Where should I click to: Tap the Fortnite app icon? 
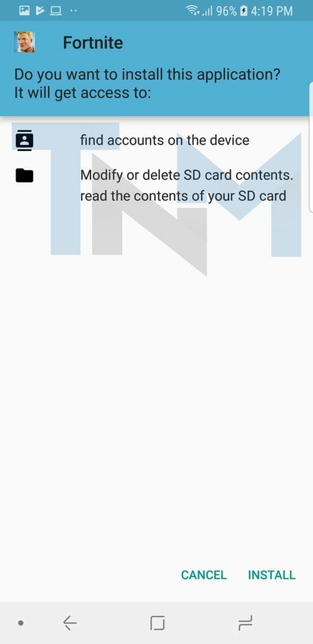pos(24,42)
